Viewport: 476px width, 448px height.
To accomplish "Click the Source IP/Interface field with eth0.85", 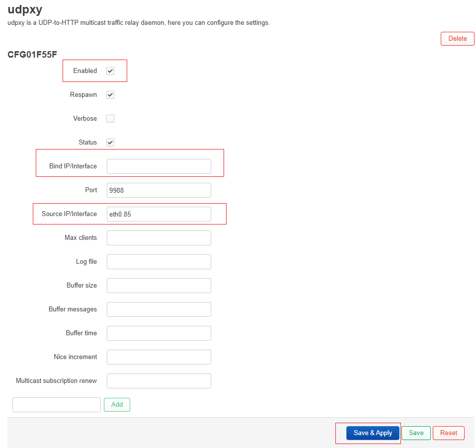I will coord(159,214).
